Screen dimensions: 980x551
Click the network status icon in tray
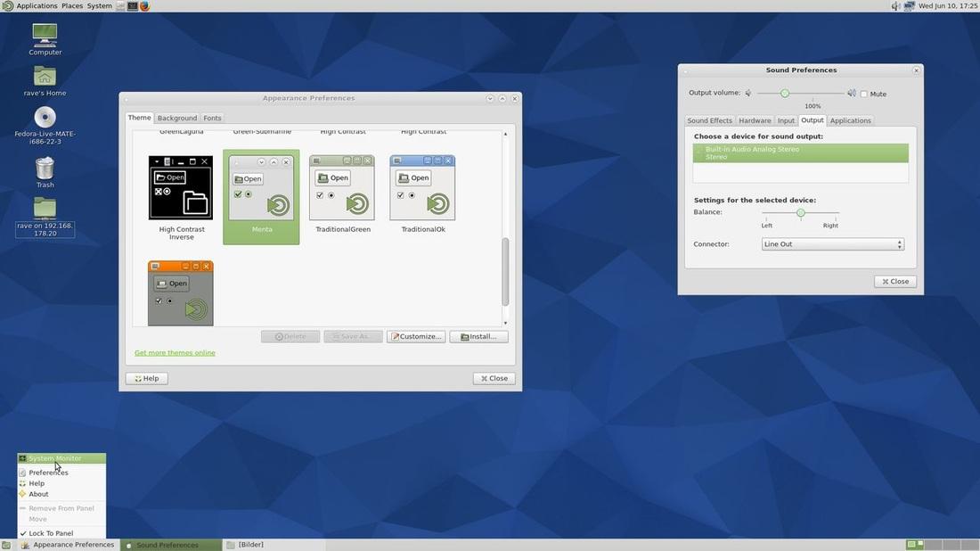[x=909, y=5]
